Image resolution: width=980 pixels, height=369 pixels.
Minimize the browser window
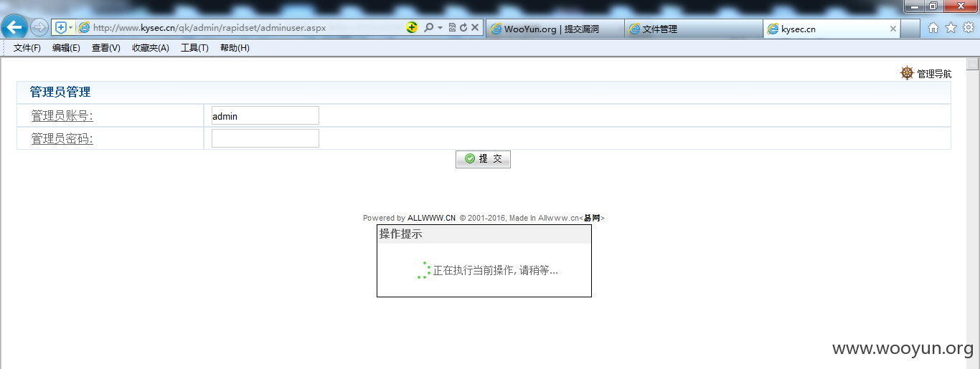click(x=914, y=6)
